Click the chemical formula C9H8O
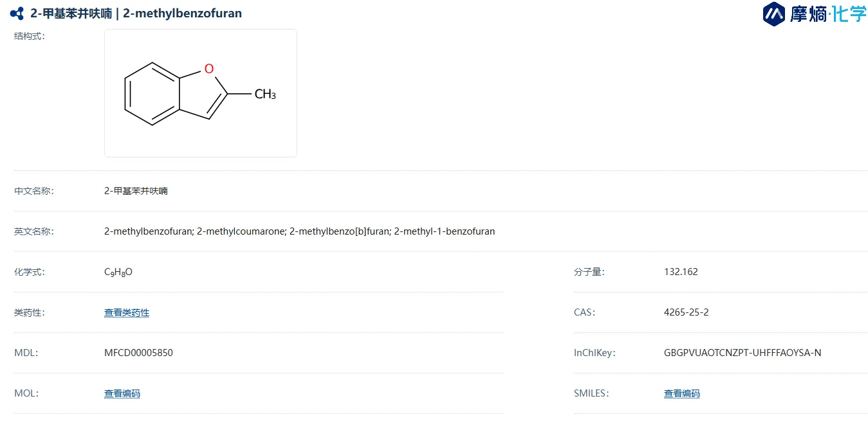 [x=118, y=273]
